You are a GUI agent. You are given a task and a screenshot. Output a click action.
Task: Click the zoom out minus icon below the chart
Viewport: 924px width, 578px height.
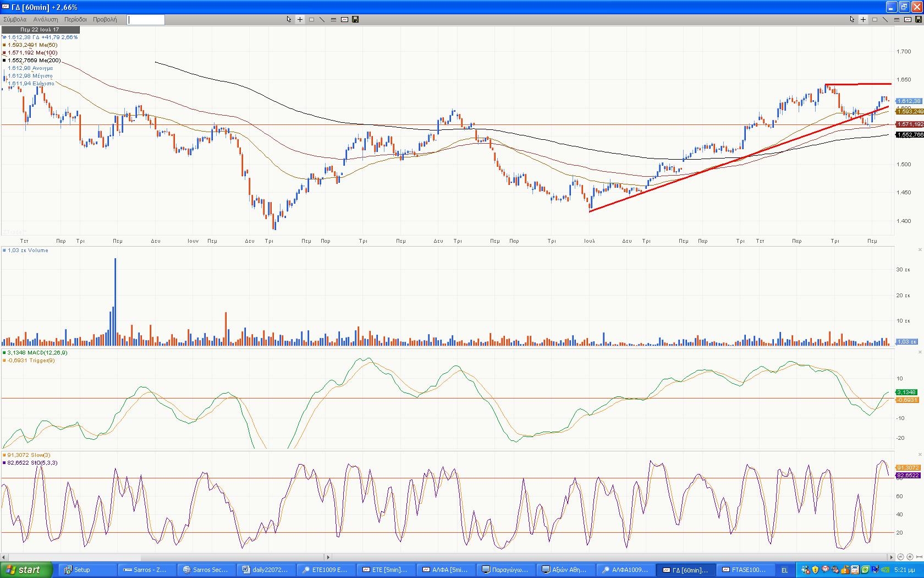coord(901,557)
